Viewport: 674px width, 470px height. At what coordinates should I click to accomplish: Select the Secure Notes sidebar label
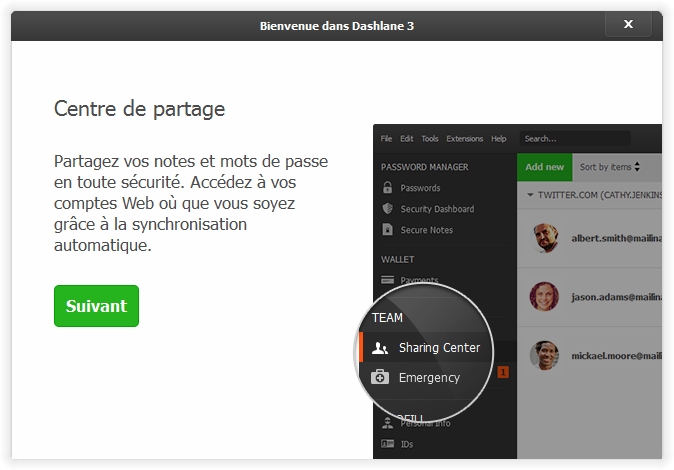coord(426,230)
